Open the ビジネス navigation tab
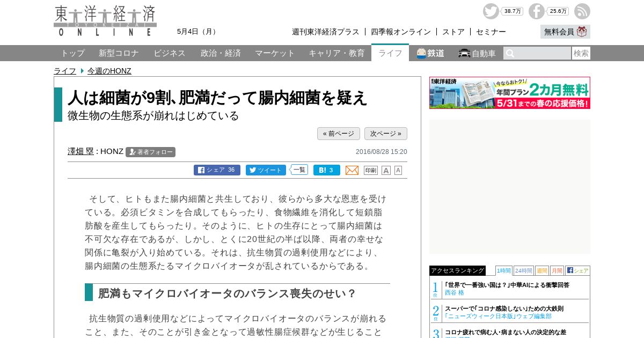 click(x=170, y=53)
